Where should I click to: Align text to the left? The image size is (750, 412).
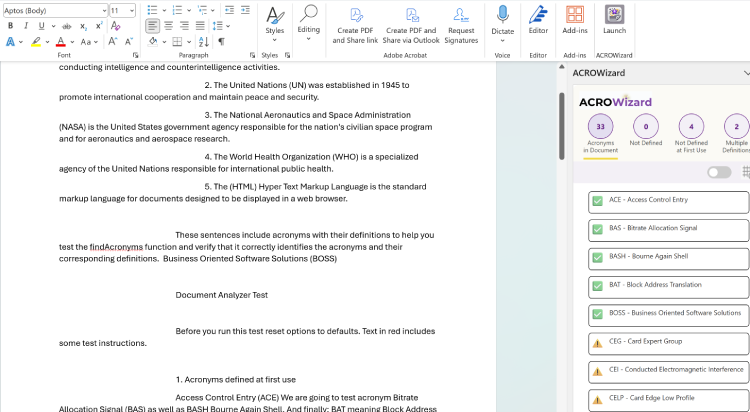(x=153, y=26)
